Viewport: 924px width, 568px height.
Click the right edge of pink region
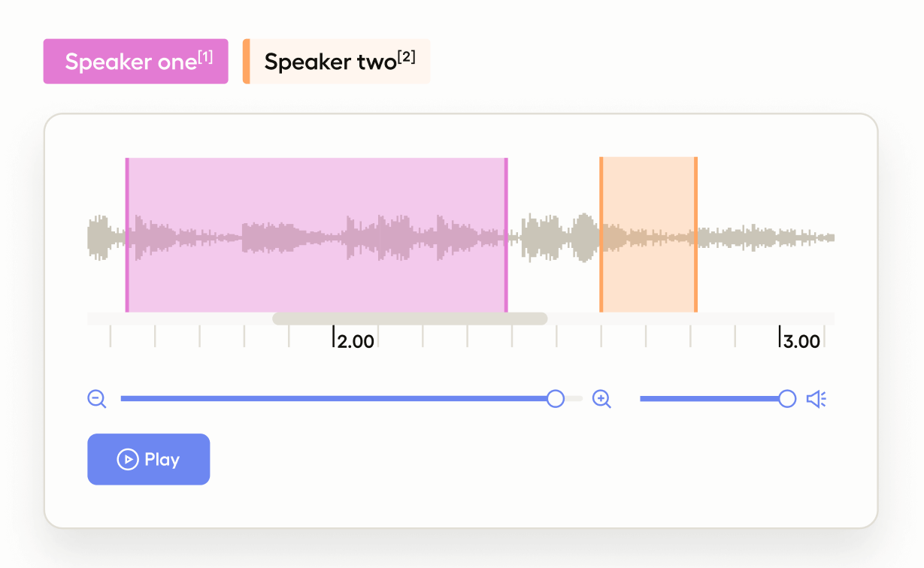click(506, 234)
